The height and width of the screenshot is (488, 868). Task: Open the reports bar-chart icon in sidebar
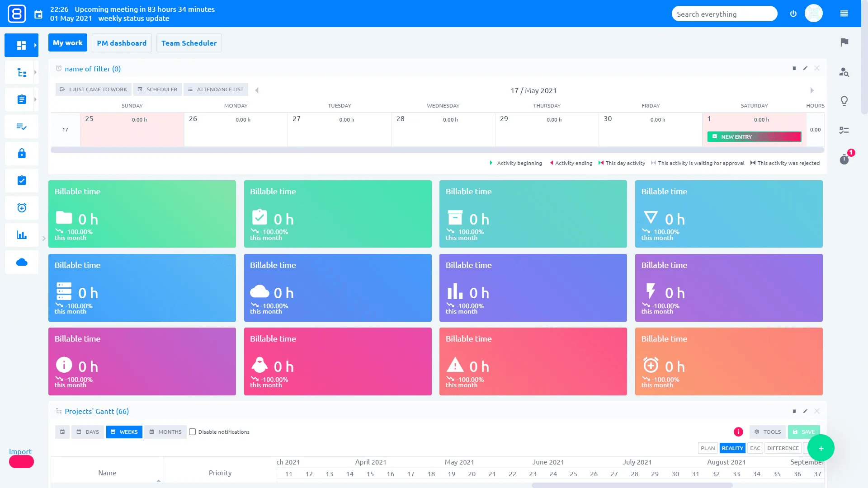20,235
